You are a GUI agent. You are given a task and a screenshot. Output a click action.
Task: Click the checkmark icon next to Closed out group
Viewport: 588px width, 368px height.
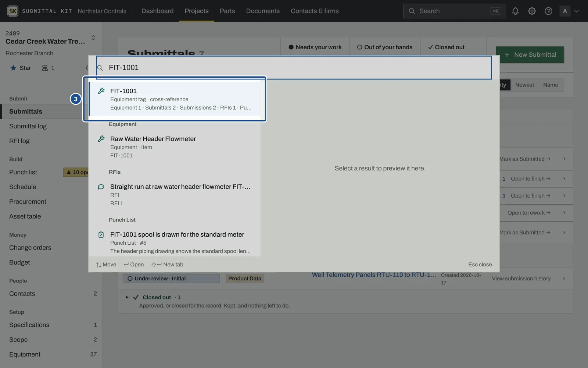coord(136,297)
